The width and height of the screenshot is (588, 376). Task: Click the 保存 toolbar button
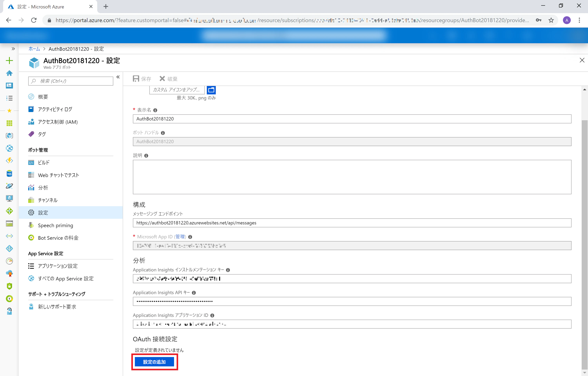pos(142,79)
